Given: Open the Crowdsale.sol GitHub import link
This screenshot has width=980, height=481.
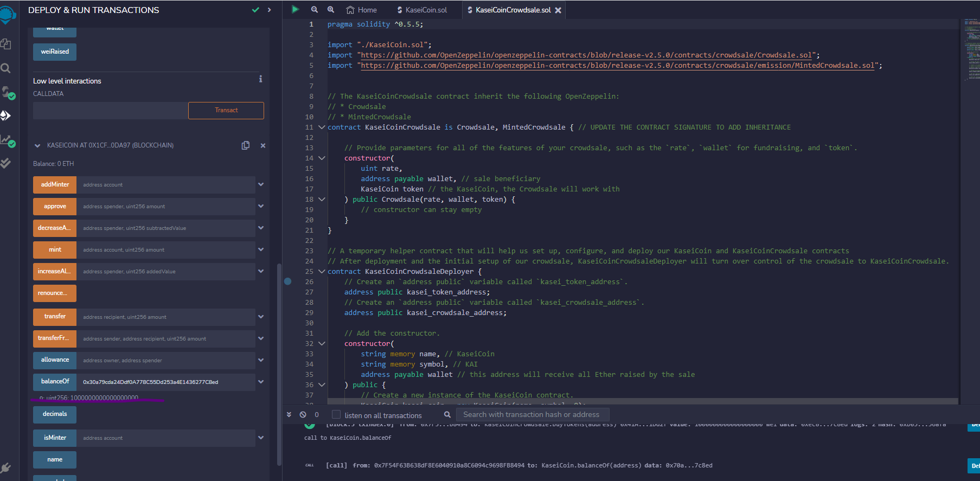Looking at the screenshot, I should [x=586, y=55].
